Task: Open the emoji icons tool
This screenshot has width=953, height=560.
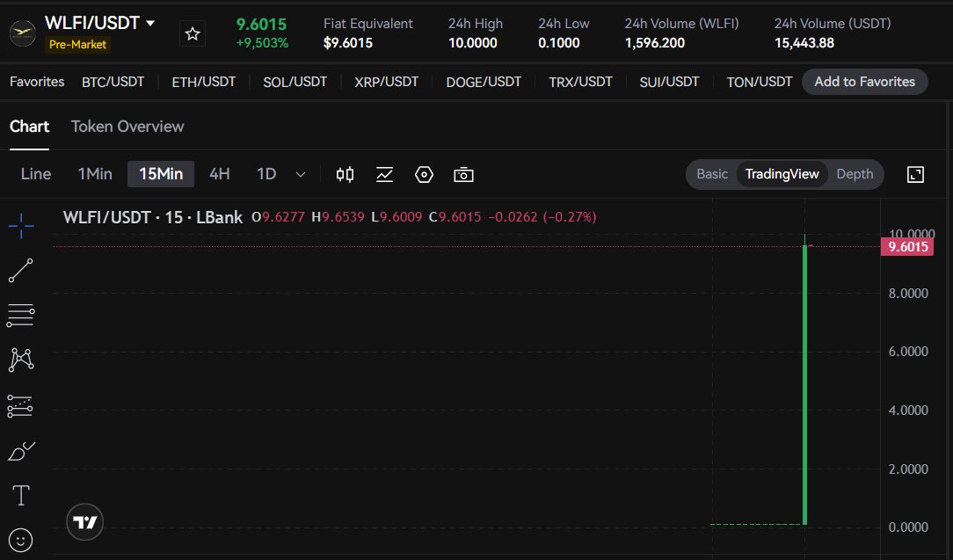Action: pos(21,540)
